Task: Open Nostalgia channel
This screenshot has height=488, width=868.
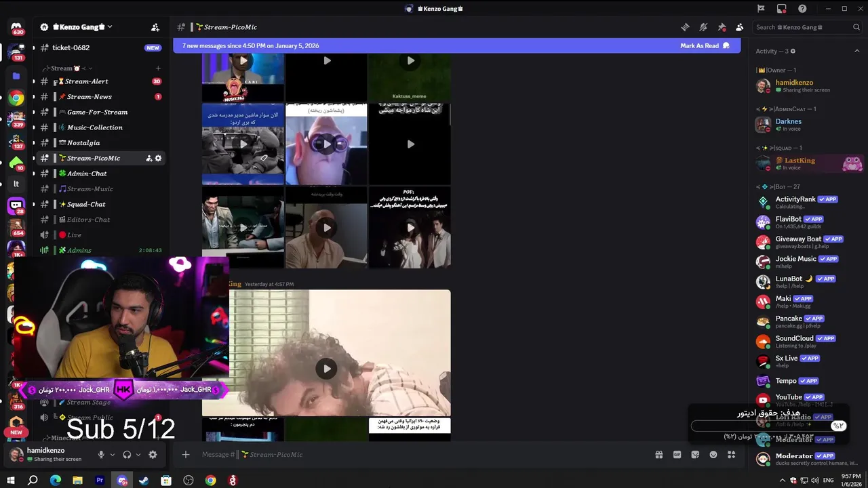Action: 100,143
